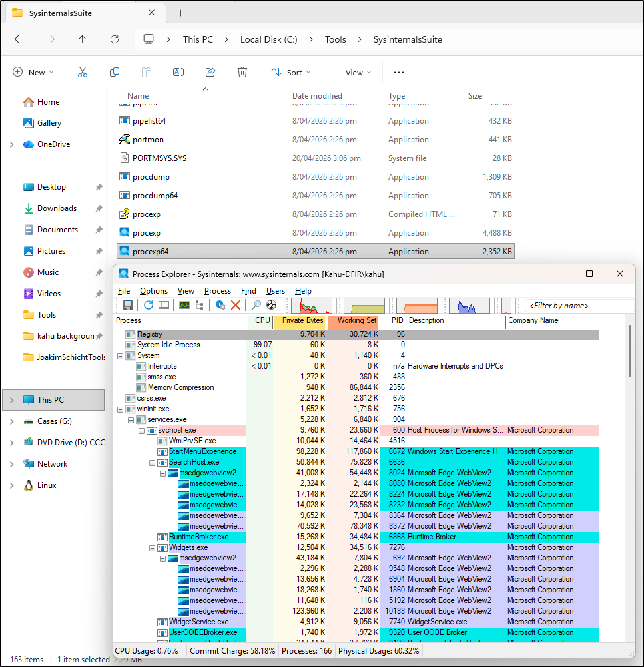Open the Options menu in Process Explorer

pyautogui.click(x=154, y=290)
